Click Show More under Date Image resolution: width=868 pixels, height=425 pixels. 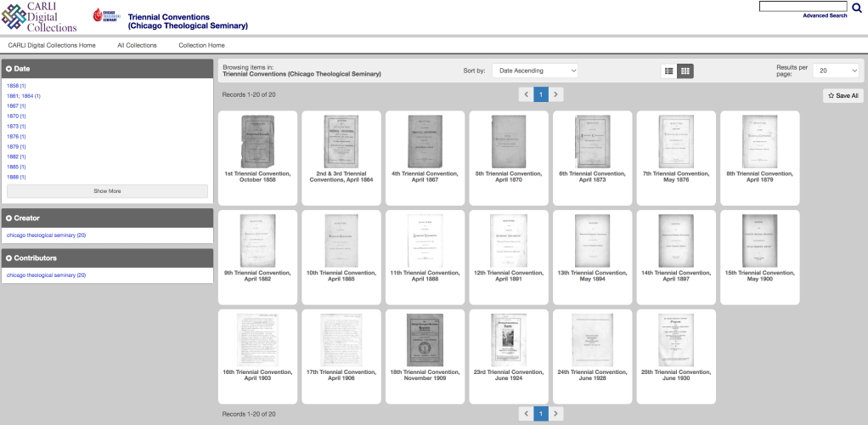tap(107, 191)
